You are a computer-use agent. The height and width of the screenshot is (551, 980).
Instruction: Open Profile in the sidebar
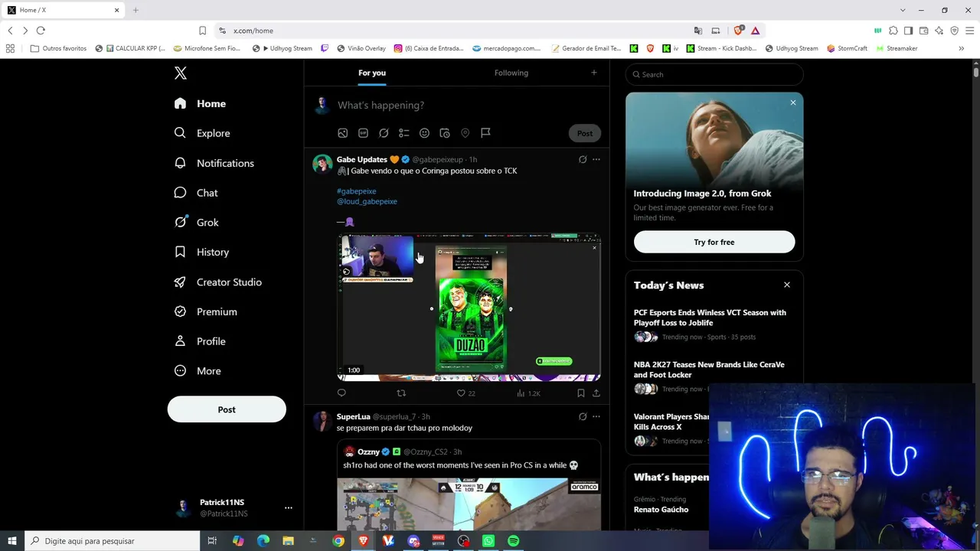coord(200,341)
